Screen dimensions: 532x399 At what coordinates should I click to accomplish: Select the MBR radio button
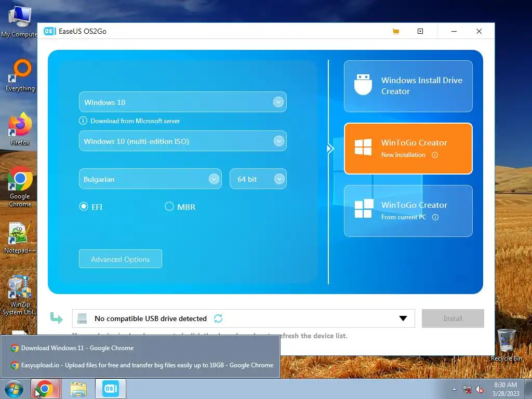[x=169, y=206]
